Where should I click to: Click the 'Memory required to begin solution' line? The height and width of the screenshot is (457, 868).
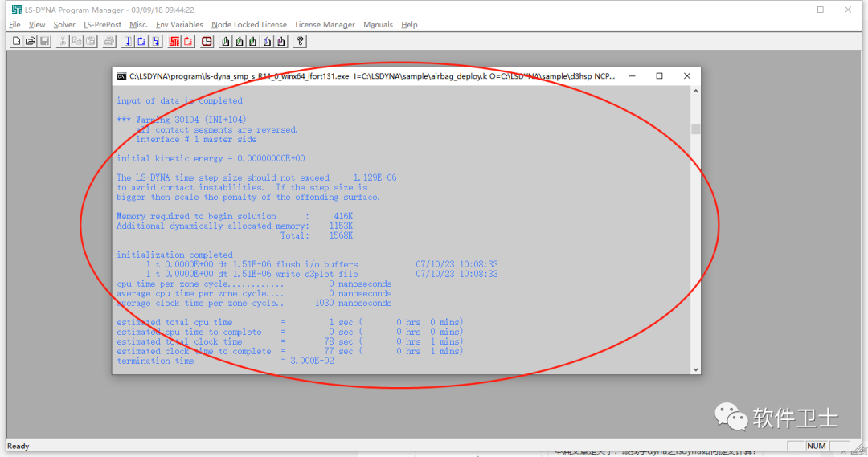pos(235,216)
